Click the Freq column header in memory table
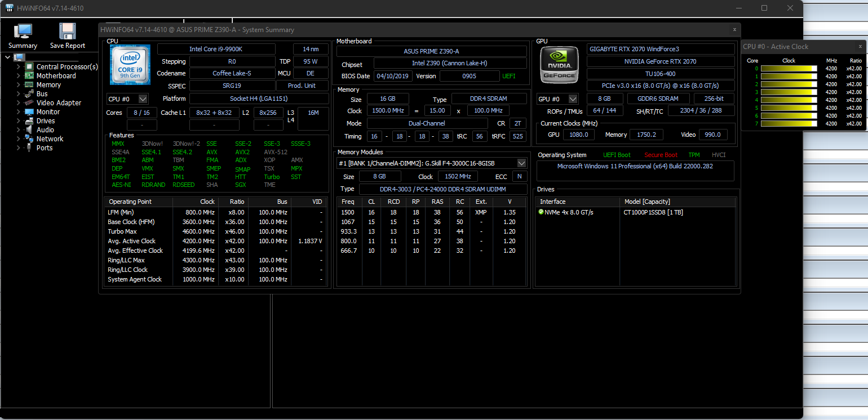This screenshot has height=420, width=868. (348, 202)
